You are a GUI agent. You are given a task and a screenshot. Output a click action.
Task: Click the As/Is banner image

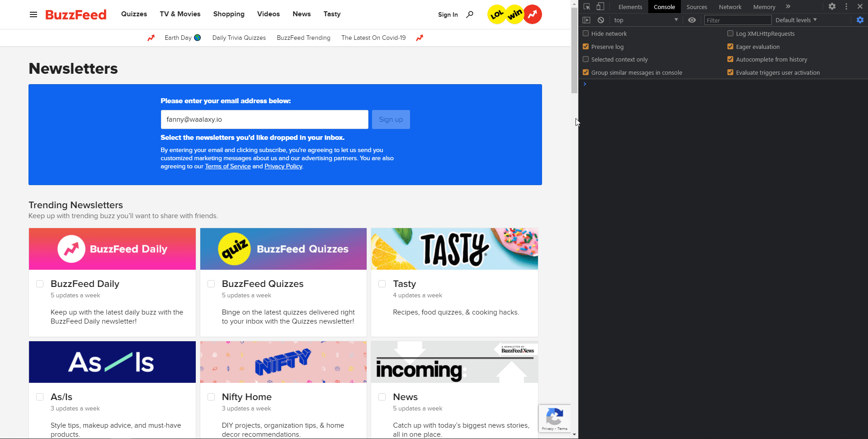point(112,362)
